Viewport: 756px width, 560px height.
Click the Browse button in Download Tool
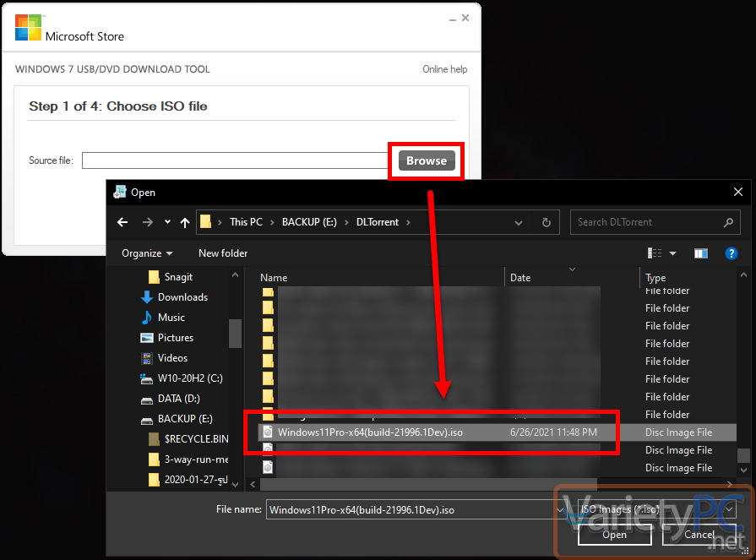pyautogui.click(x=427, y=160)
